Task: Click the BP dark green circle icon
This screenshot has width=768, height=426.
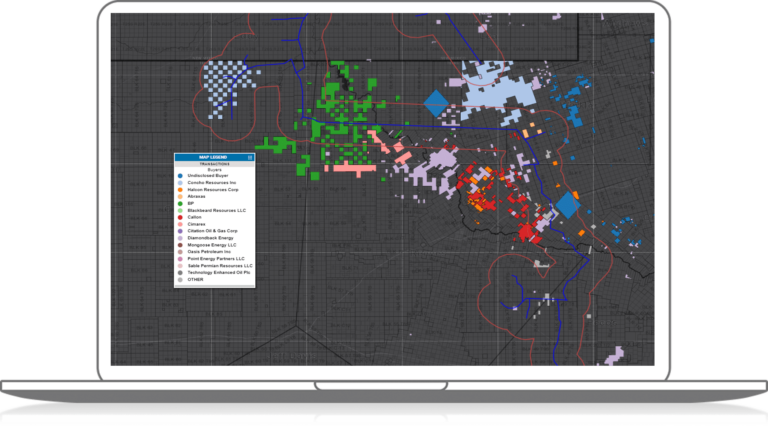Action: click(180, 203)
